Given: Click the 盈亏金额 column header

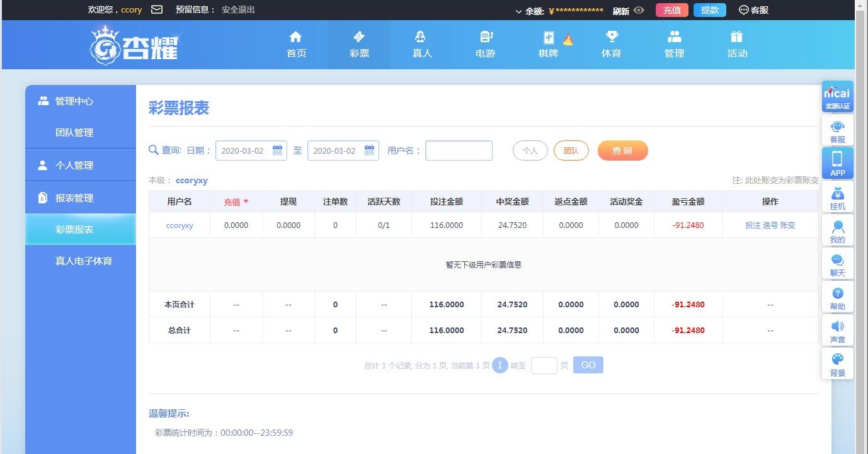Looking at the screenshot, I should coord(688,201).
